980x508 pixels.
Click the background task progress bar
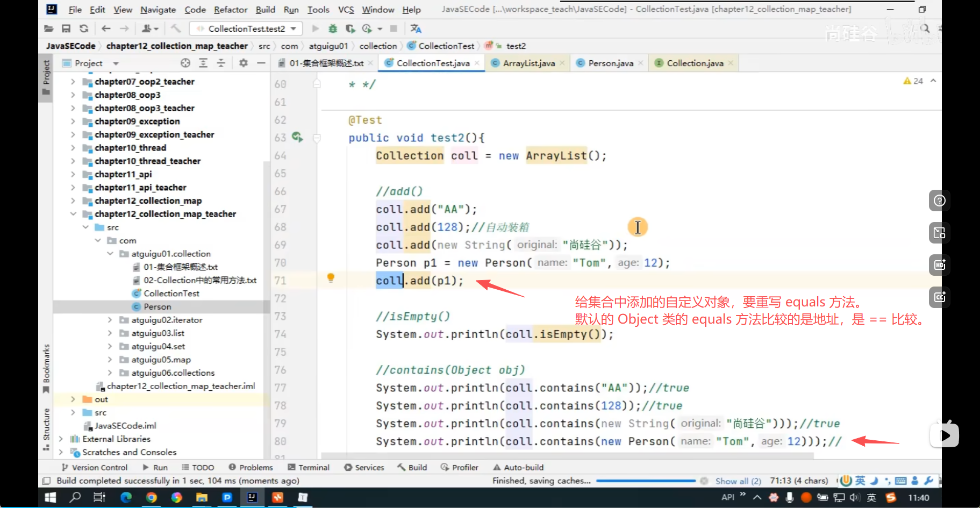click(x=645, y=481)
